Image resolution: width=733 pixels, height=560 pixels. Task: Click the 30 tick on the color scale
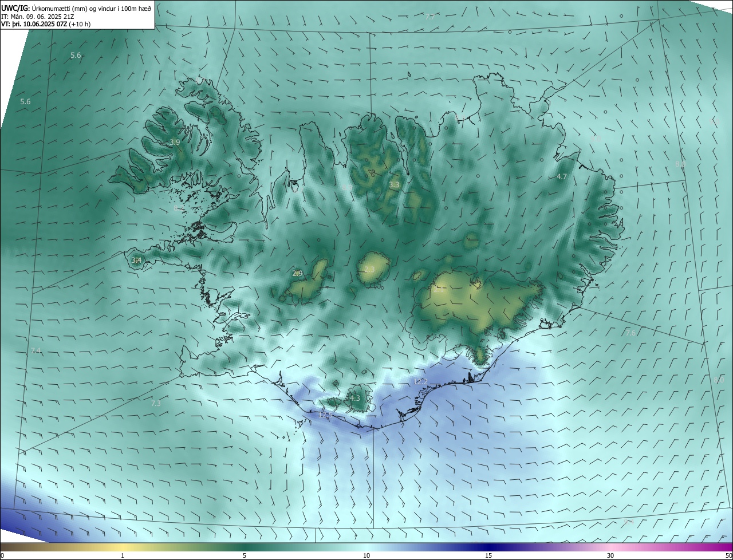tap(610, 555)
